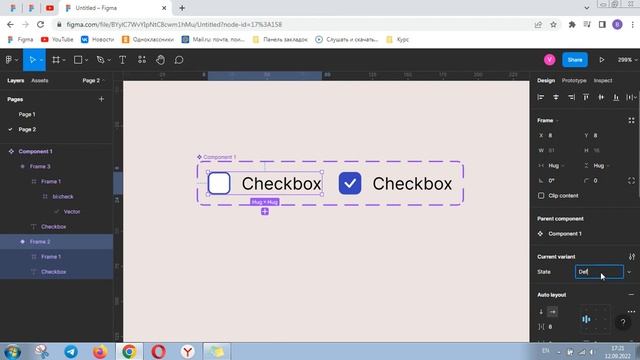Switch to the Design tab
Image resolution: width=640 pixels, height=360 pixels.
click(x=546, y=80)
